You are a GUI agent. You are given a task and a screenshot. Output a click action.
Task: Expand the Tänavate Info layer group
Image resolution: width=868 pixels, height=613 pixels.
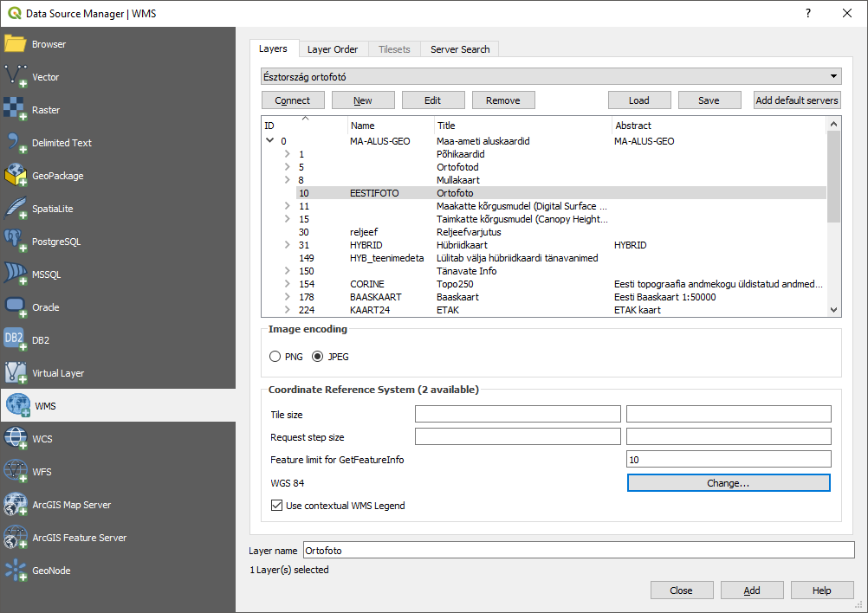pos(287,270)
